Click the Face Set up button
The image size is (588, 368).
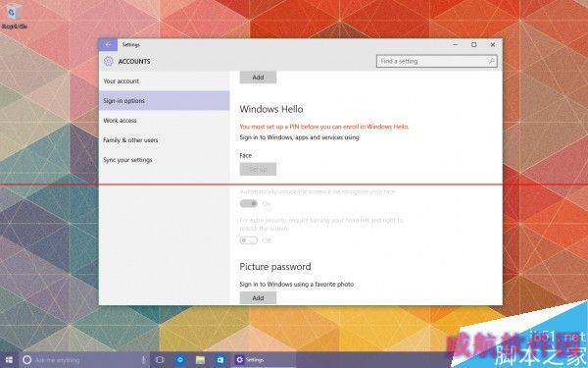click(258, 169)
